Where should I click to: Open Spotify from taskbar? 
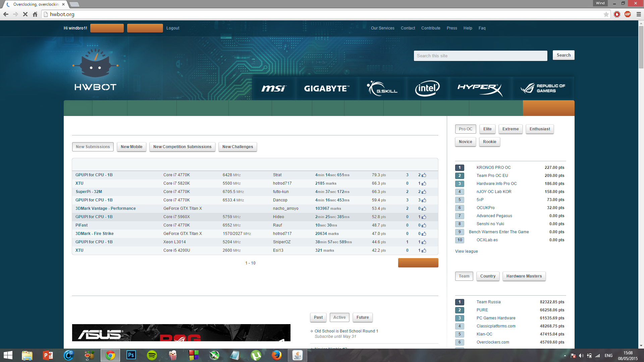click(x=152, y=355)
